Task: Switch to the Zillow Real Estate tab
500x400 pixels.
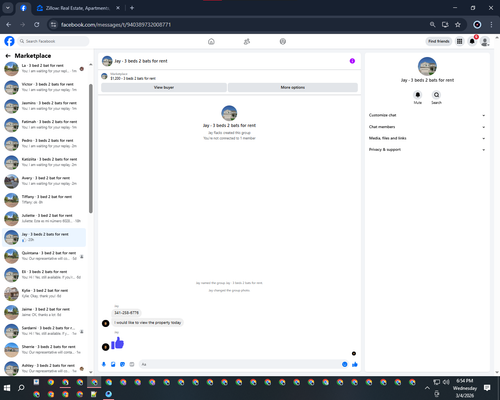Action: 77,8
